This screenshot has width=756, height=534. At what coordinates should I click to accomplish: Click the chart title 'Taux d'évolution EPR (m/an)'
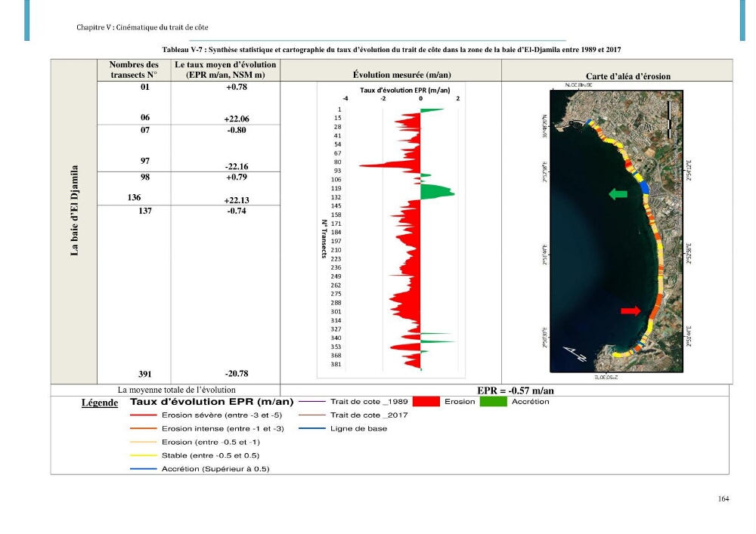click(x=405, y=90)
